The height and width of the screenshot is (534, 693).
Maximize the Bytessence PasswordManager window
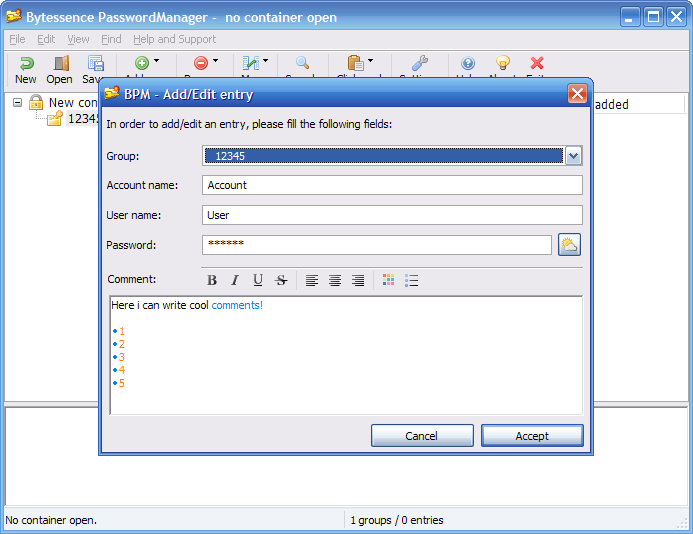coord(653,17)
